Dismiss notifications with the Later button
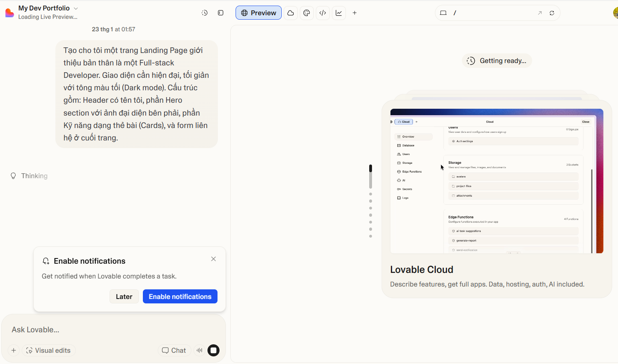Screen dimensions: 618x364 [124, 296]
